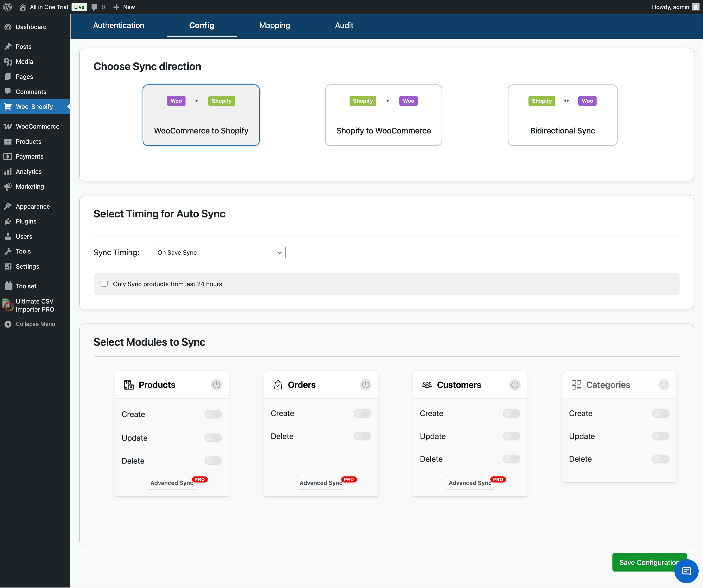Click the comments bubble icon in admin bar
The height and width of the screenshot is (588, 703).
pos(95,7)
